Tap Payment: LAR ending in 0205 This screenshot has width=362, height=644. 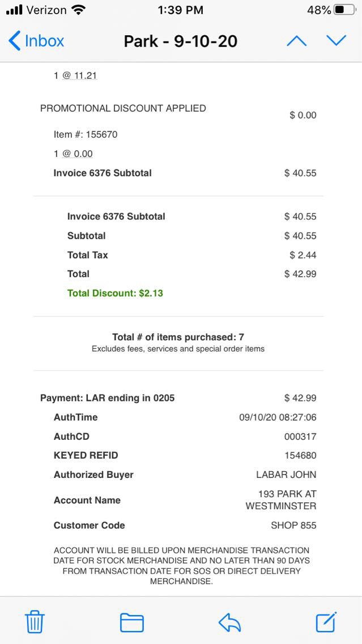(107, 398)
